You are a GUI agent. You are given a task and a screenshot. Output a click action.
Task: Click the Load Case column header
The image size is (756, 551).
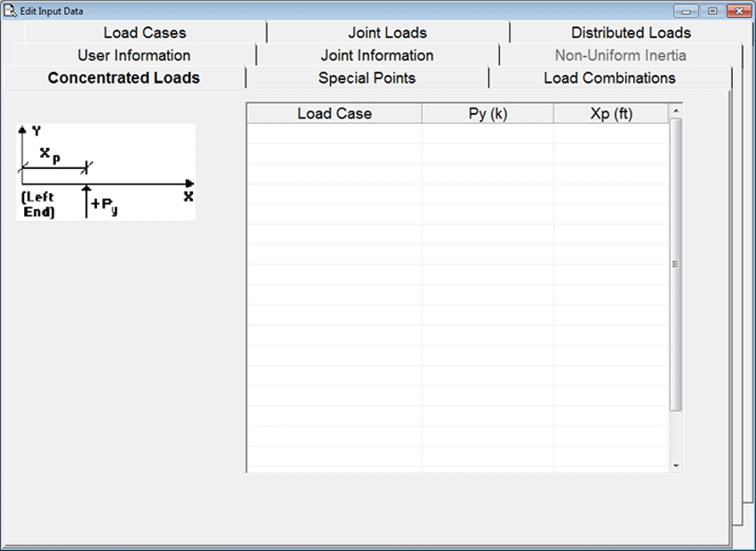(334, 114)
